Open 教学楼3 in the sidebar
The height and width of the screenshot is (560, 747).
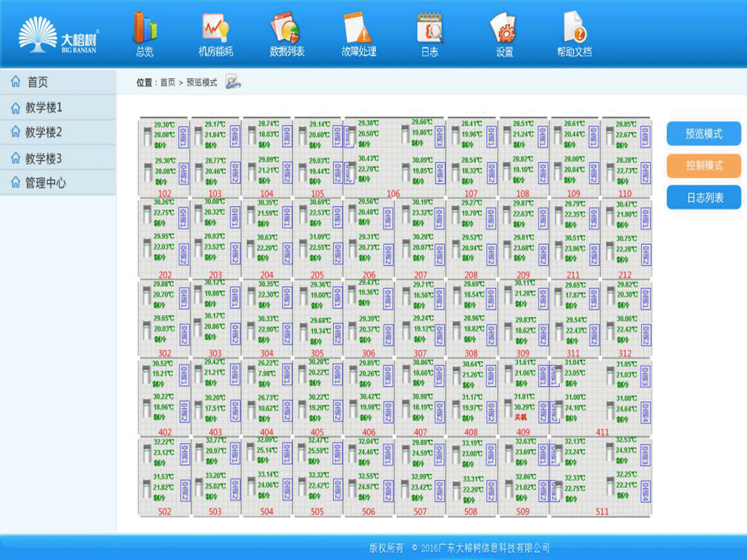(58, 158)
